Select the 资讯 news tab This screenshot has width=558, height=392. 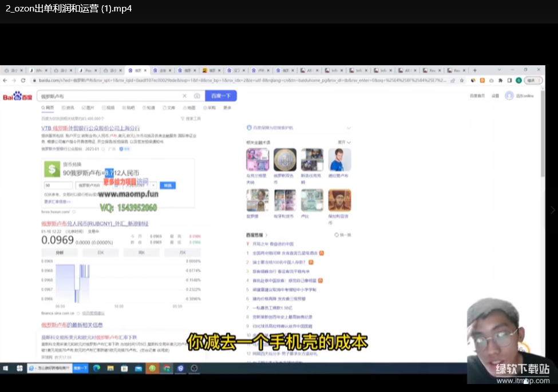pyautogui.click(x=68, y=108)
